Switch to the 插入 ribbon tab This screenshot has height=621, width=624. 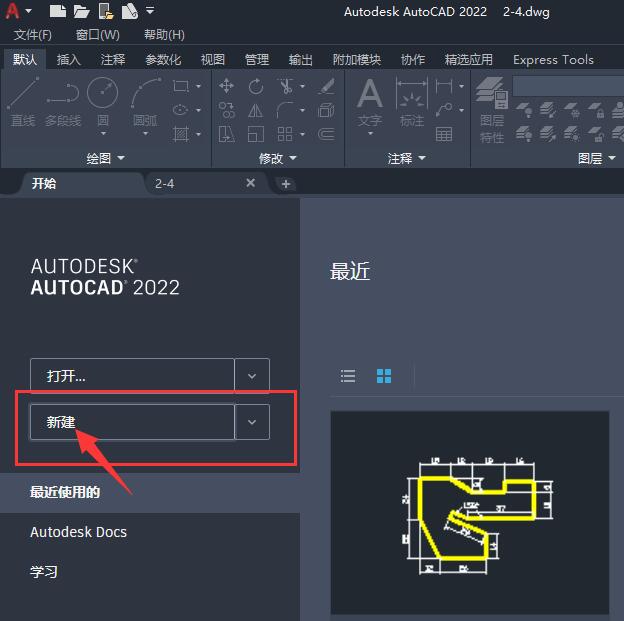point(68,60)
